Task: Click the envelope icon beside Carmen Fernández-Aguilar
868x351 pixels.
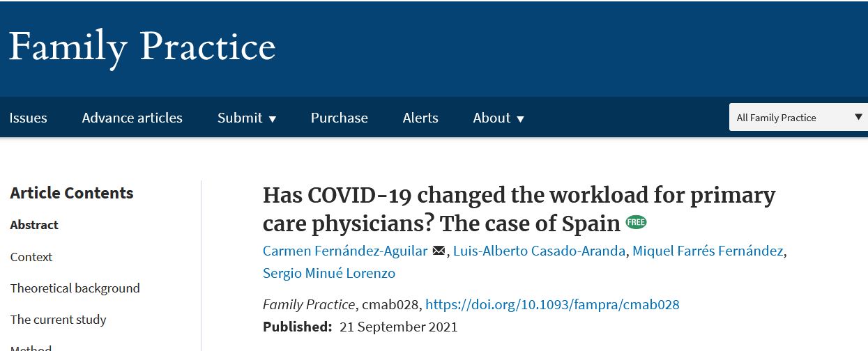Action: tap(439, 251)
